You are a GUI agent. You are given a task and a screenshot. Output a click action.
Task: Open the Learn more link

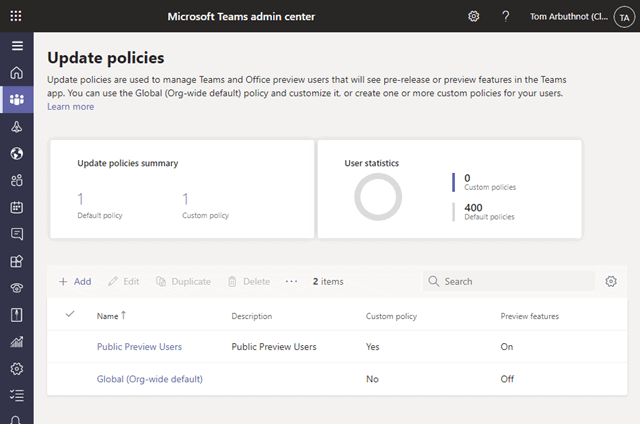[x=70, y=107]
